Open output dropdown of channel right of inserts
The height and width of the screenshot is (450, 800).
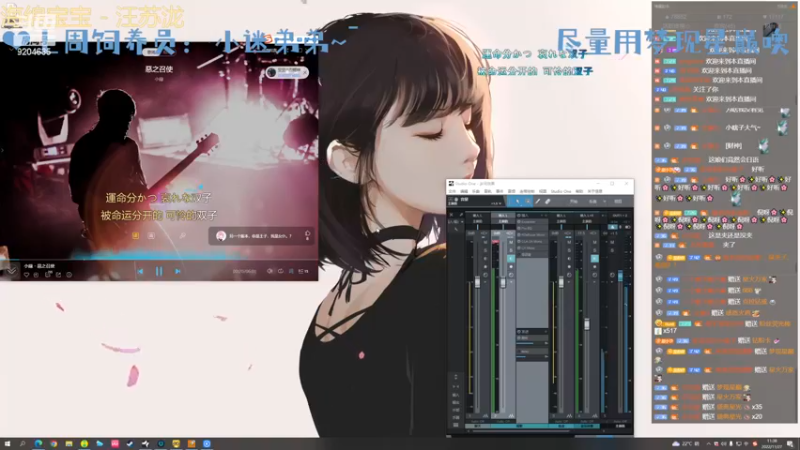coord(561,221)
